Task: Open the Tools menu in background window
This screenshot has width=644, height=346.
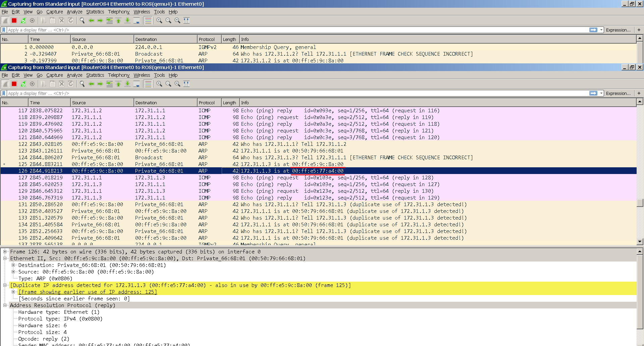Action: (159, 12)
